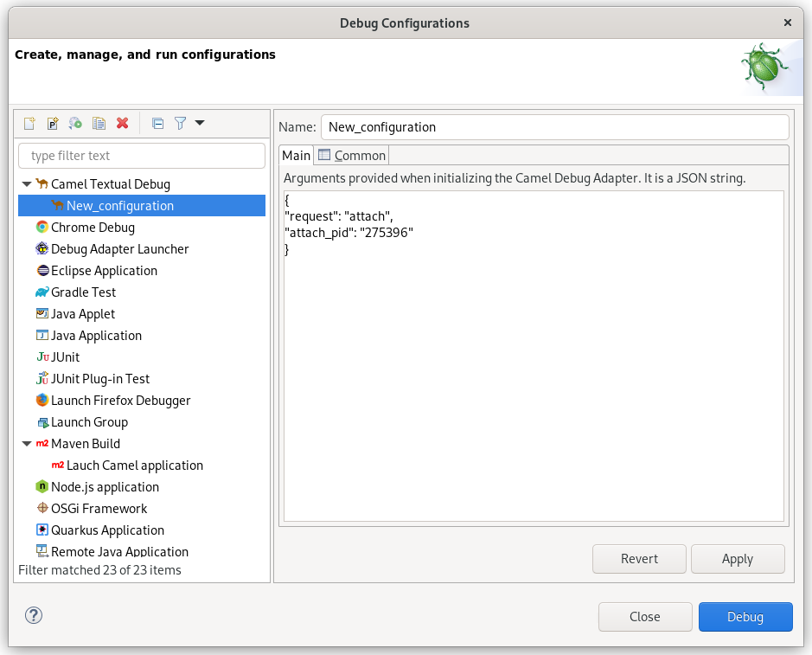The height and width of the screenshot is (655, 812).
Task: Start debugging with the Debug button
Action: click(745, 616)
